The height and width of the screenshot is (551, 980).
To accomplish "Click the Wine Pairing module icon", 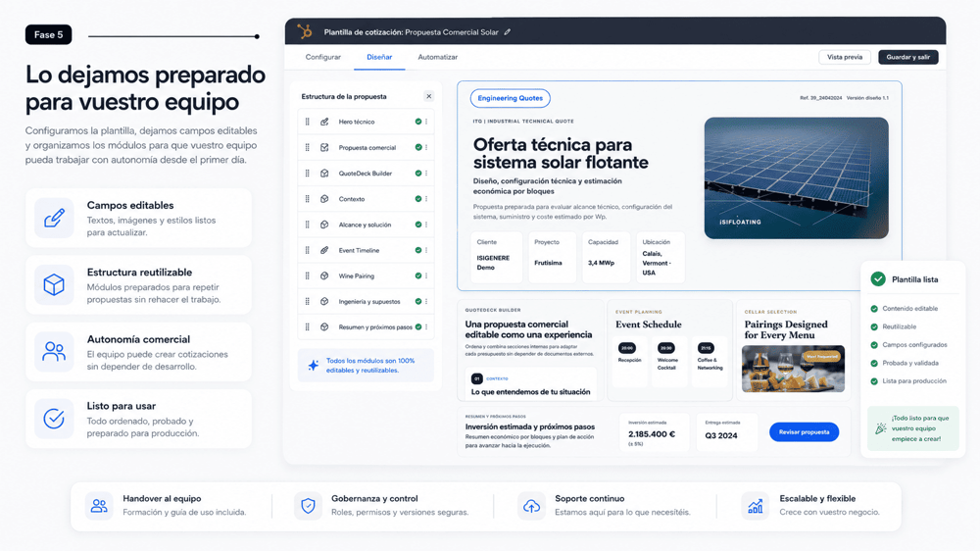I will pyautogui.click(x=324, y=275).
